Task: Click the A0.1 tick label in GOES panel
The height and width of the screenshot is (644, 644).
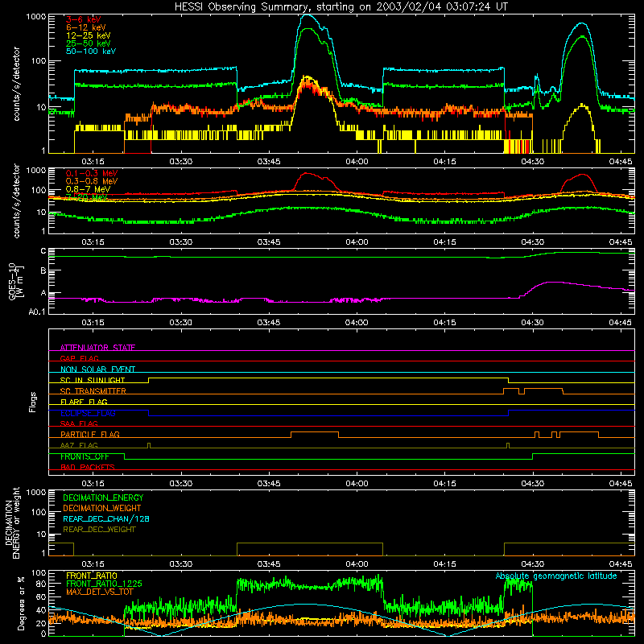Action: pyautogui.click(x=37, y=312)
